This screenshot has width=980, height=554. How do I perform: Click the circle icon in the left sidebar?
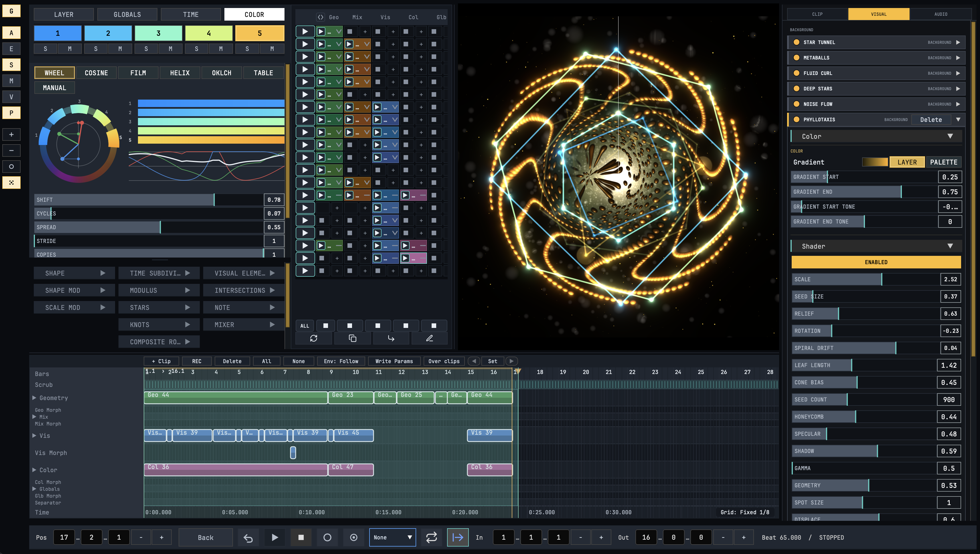(x=11, y=166)
